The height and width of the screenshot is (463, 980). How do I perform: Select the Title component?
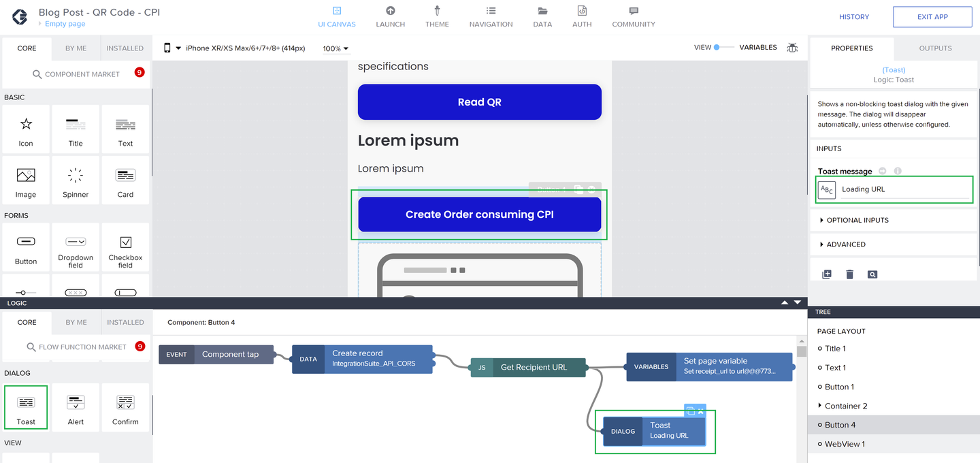tap(76, 129)
